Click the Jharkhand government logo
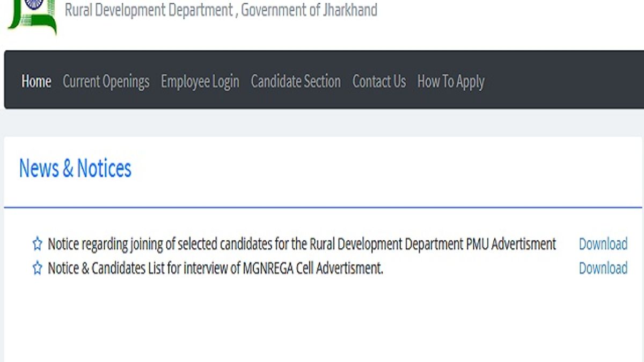 (x=32, y=17)
